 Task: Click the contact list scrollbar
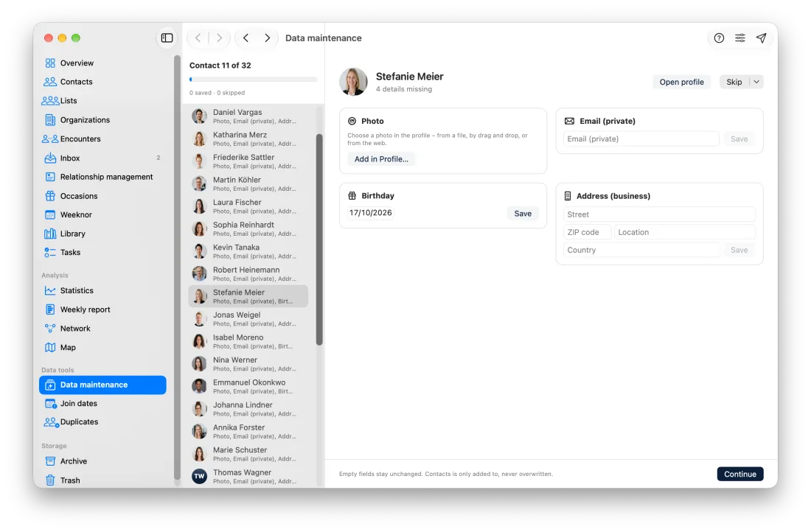[x=319, y=239]
